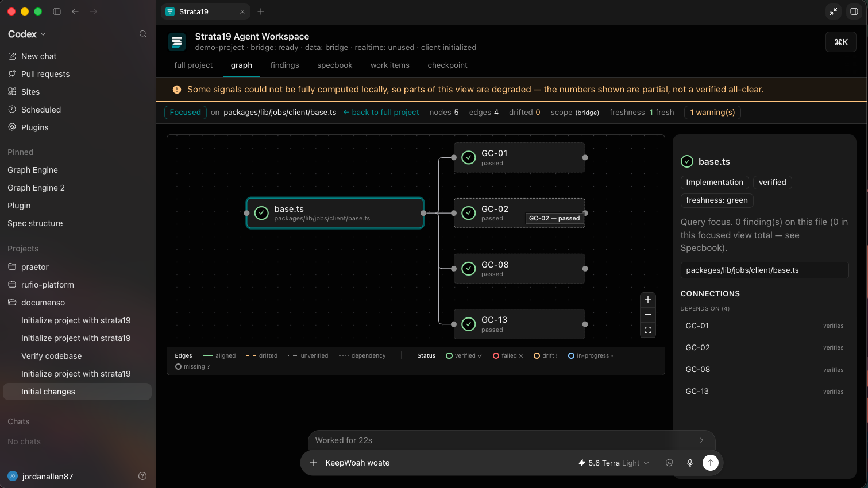This screenshot has width=868, height=488.
Task: Select the graph tab
Action: coord(242,65)
